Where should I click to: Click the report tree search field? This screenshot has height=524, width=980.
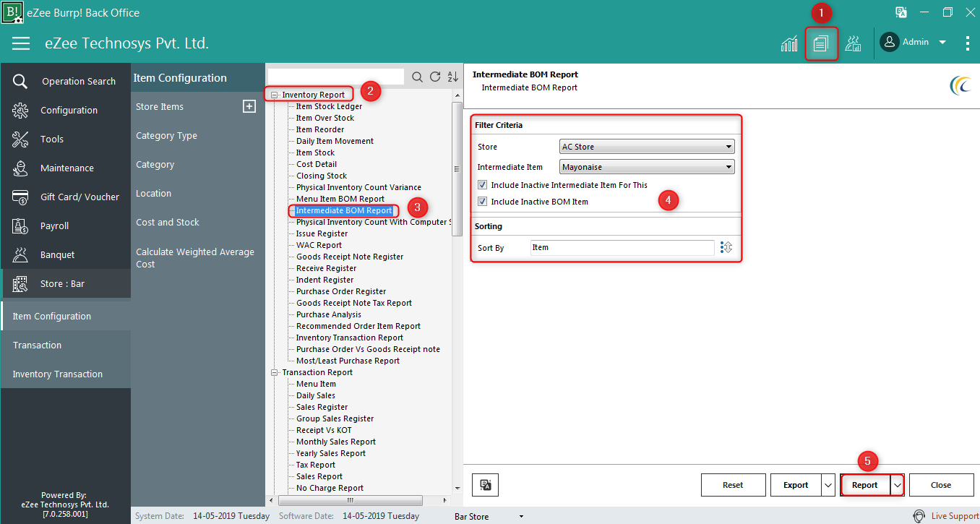336,77
